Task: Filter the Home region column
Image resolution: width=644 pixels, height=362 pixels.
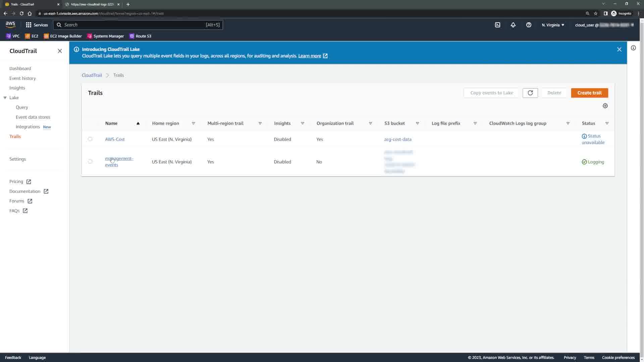Action: click(x=193, y=123)
